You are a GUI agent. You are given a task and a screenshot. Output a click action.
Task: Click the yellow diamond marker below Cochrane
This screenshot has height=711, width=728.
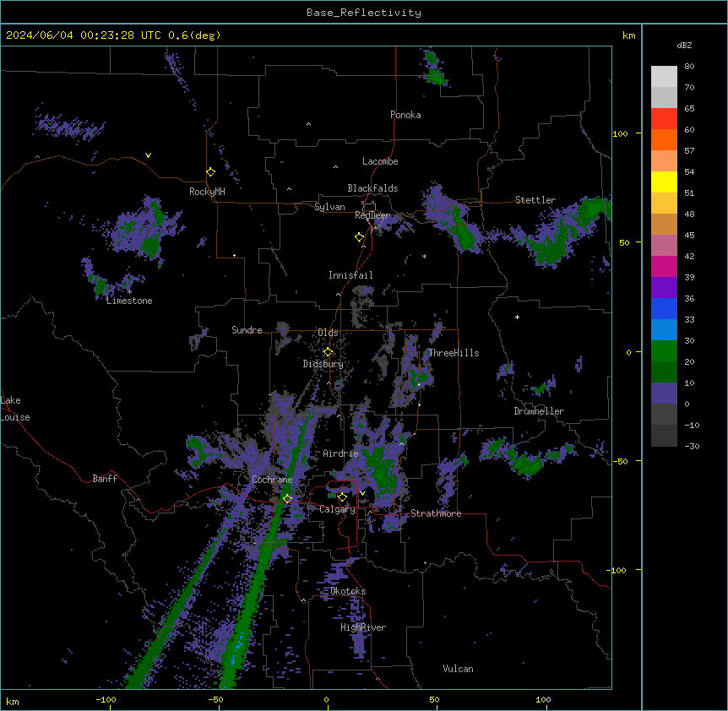(x=287, y=499)
